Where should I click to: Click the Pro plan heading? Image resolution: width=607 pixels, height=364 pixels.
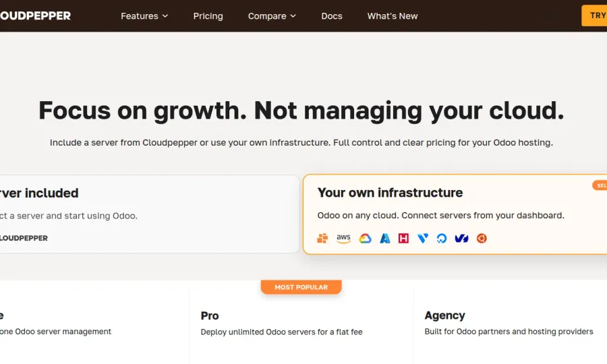tap(210, 315)
